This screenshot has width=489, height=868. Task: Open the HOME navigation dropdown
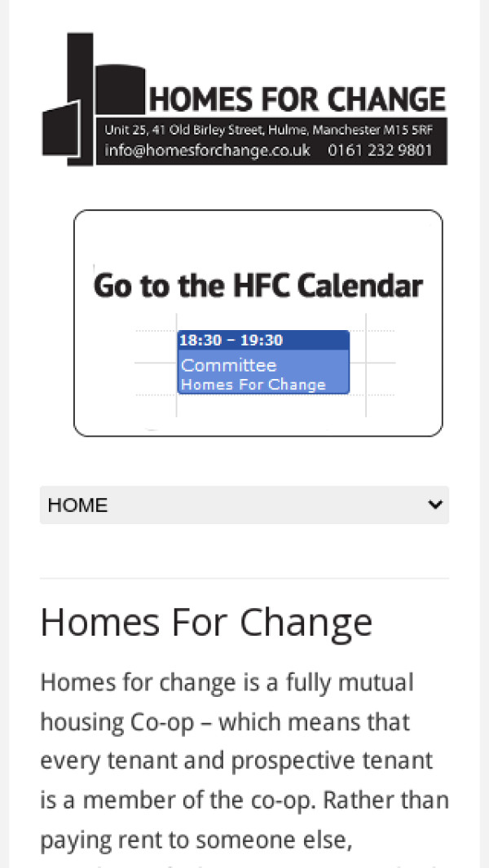244,505
